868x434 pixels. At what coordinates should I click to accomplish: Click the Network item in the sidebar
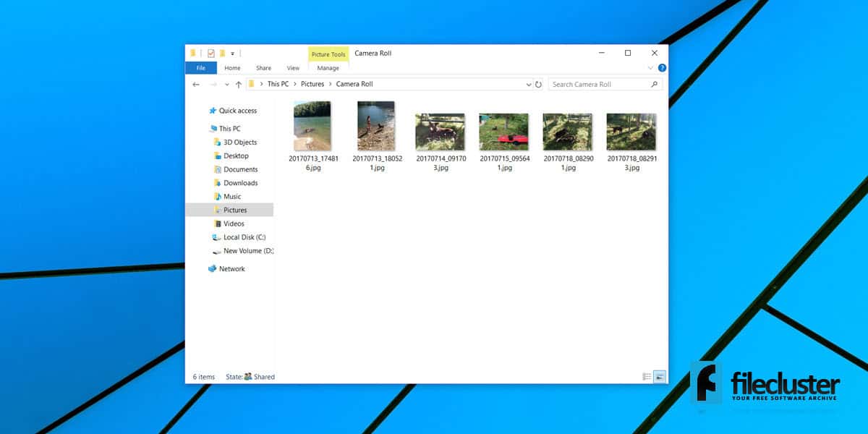tap(232, 268)
